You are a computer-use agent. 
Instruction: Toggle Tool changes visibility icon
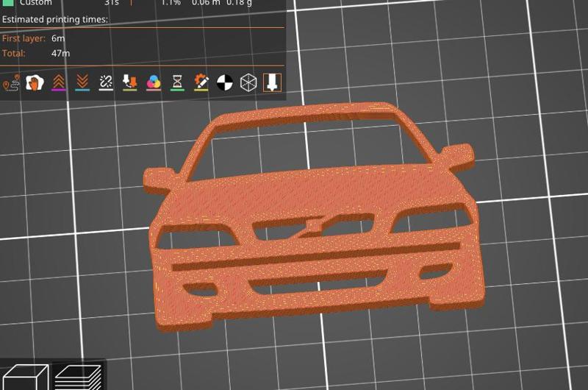(x=130, y=82)
